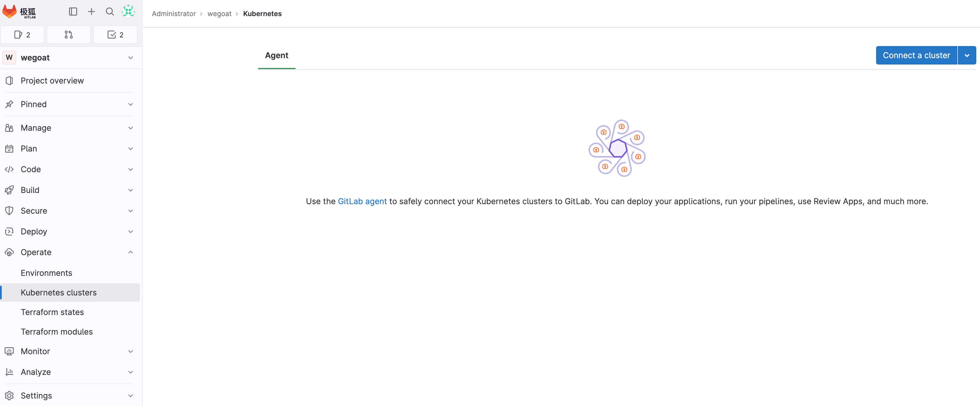Image resolution: width=980 pixels, height=406 pixels.
Task: Open Environments under Operate
Action: [46, 273]
